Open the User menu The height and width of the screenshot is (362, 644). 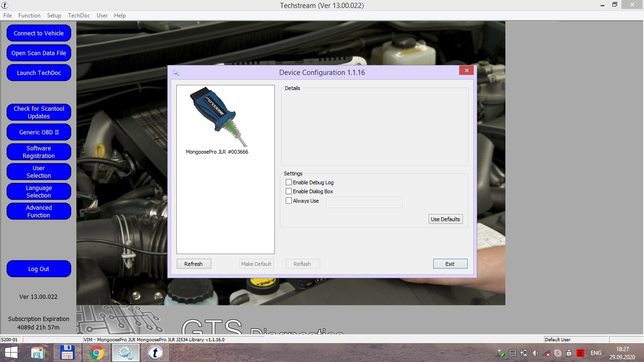pyautogui.click(x=102, y=16)
